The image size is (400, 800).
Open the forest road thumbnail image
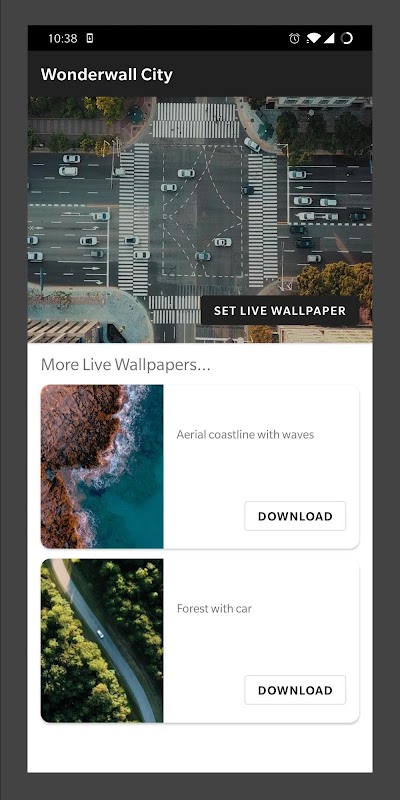[102, 640]
